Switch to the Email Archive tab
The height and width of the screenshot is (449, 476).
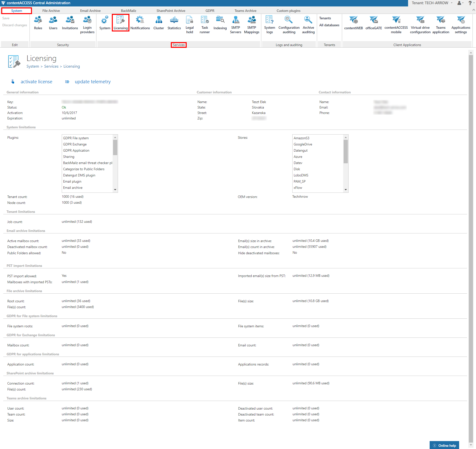coord(90,11)
